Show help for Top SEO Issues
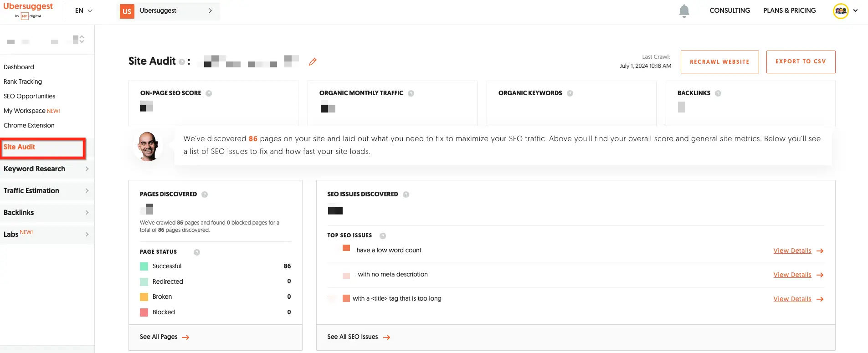The image size is (868, 353). (383, 236)
